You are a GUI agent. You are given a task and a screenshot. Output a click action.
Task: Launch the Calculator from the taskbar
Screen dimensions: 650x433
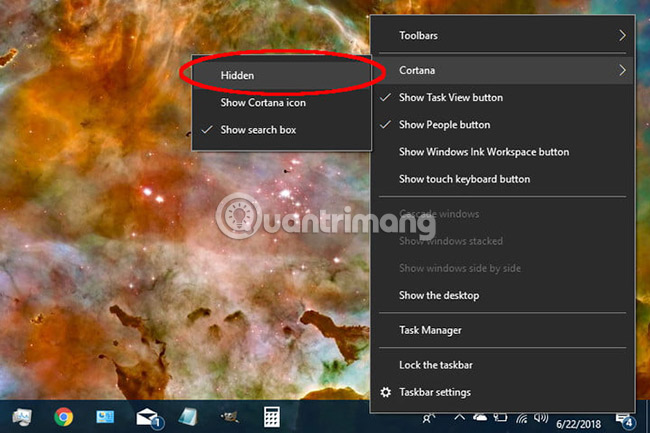[272, 416]
